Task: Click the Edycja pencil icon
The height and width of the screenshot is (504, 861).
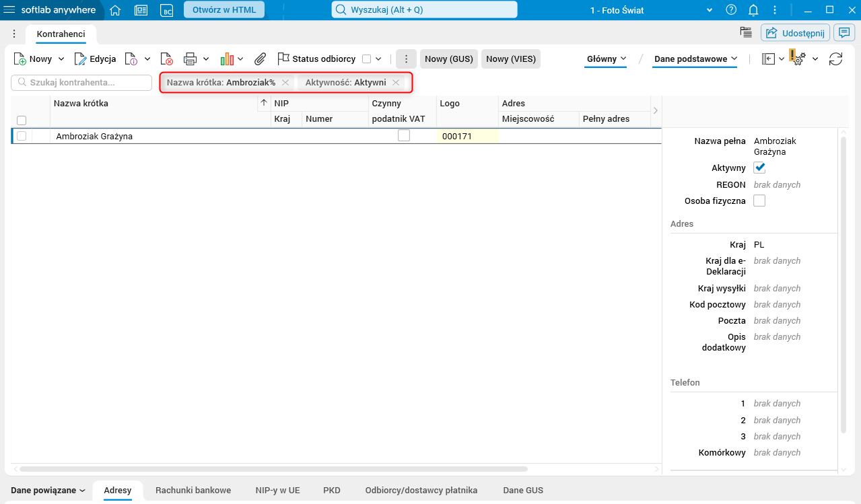Action: pyautogui.click(x=81, y=59)
